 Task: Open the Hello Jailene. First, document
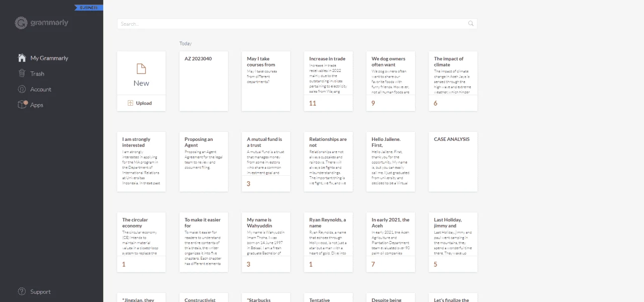(391, 162)
